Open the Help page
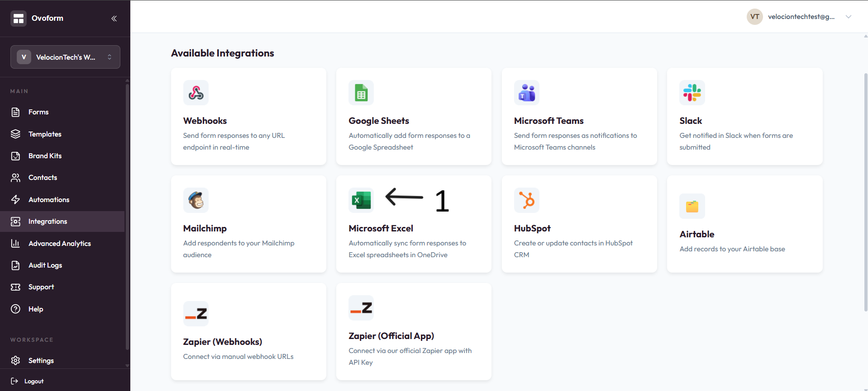 pos(62,309)
